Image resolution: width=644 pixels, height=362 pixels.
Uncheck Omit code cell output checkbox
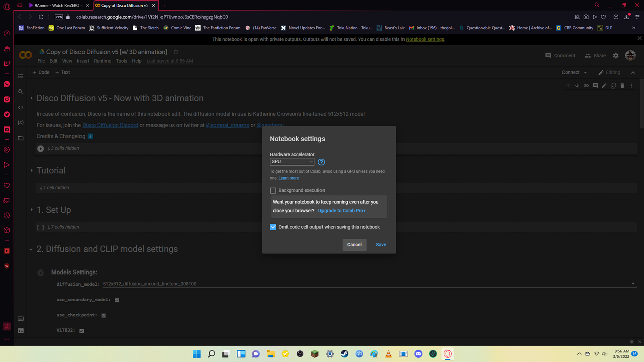tap(273, 227)
